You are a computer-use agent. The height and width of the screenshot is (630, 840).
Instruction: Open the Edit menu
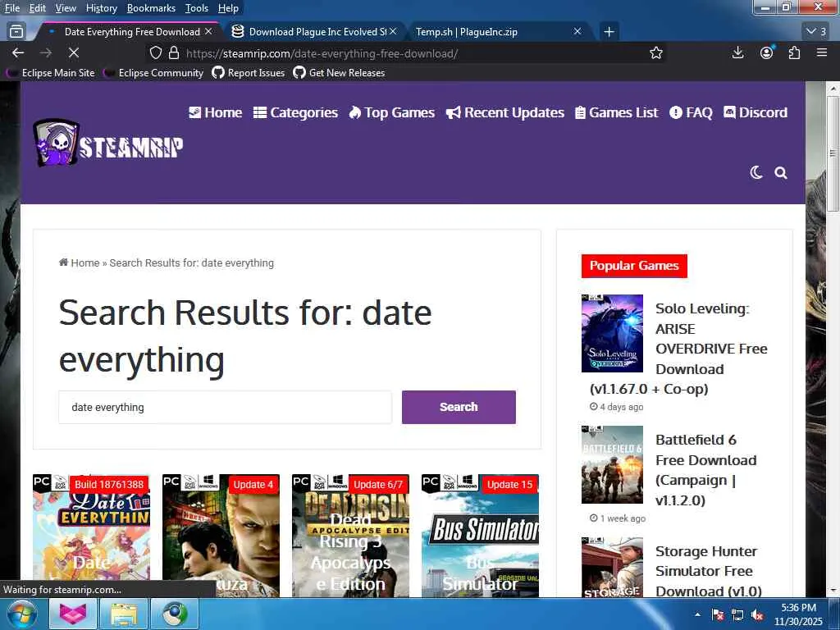click(x=38, y=8)
